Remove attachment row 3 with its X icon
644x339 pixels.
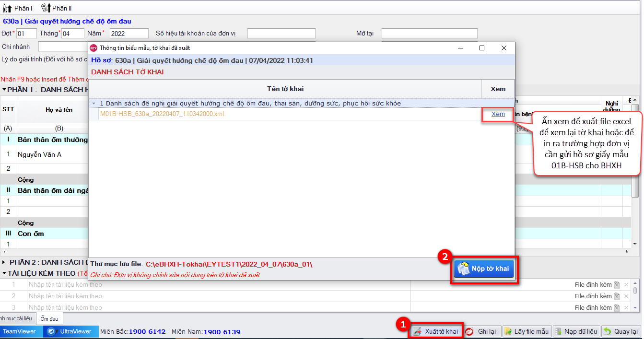point(626,307)
